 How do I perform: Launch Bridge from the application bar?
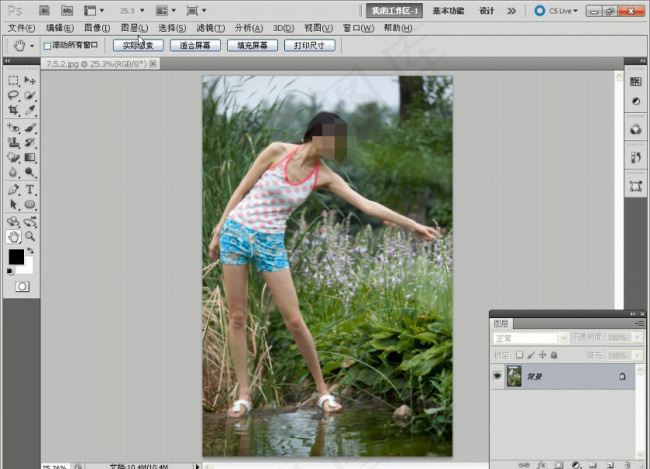tap(44, 10)
